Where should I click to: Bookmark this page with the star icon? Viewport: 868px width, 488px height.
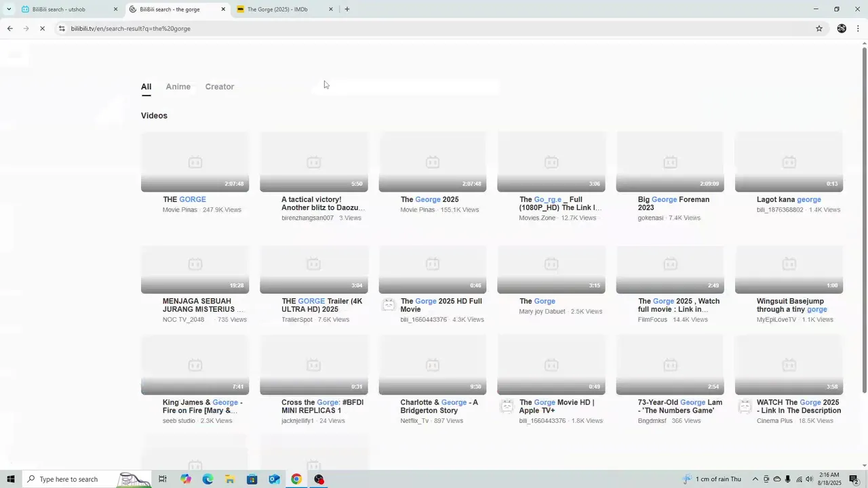coord(819,28)
